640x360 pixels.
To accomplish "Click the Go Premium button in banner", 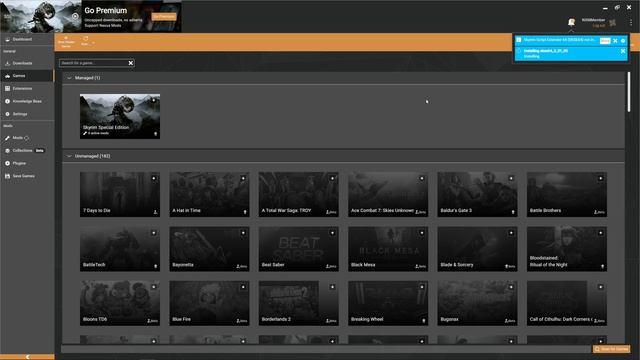I will pos(164,17).
